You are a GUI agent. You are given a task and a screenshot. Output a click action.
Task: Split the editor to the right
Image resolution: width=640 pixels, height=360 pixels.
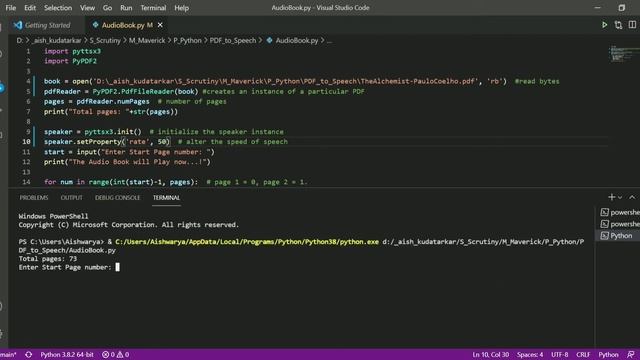tap(632, 25)
